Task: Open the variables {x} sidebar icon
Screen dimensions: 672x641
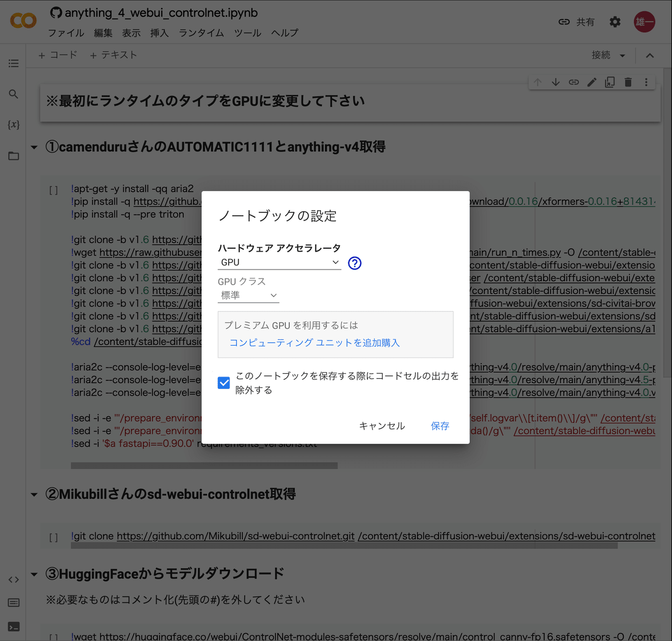Action: coord(13,124)
